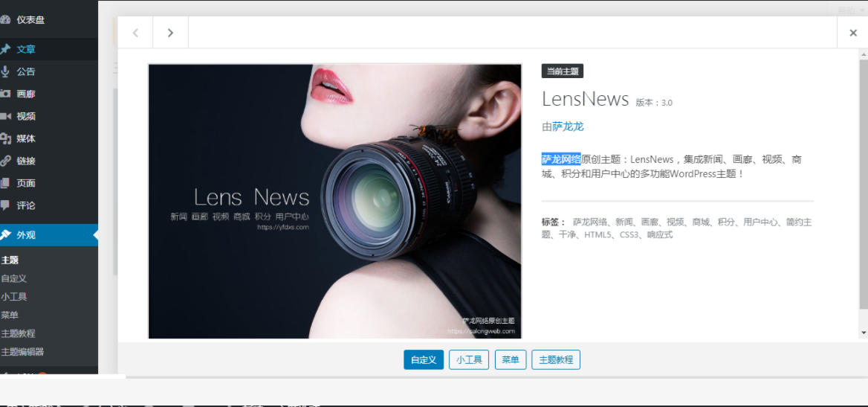Open 主题教程 submenu item in sidebar
Image resolution: width=868 pixels, height=407 pixels.
point(19,333)
